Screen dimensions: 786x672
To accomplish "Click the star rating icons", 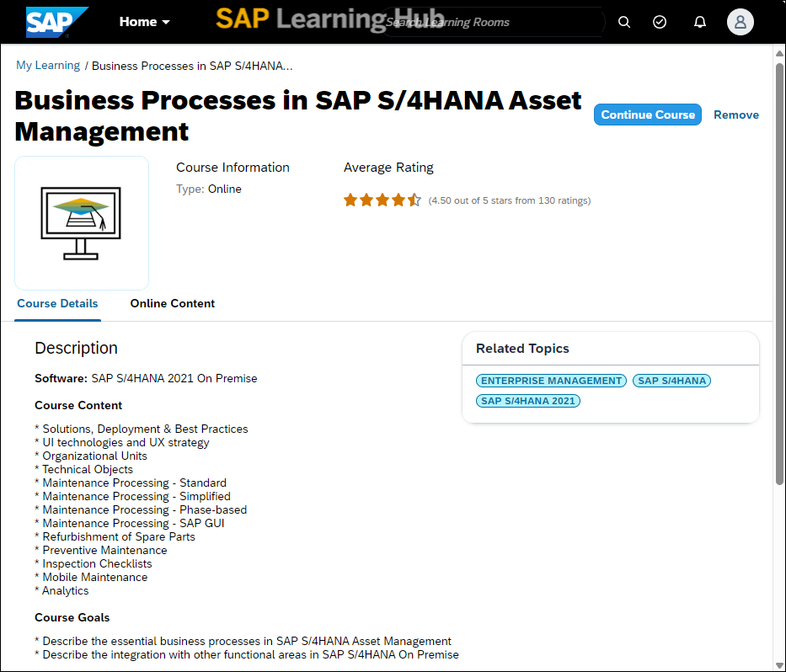I will [382, 200].
